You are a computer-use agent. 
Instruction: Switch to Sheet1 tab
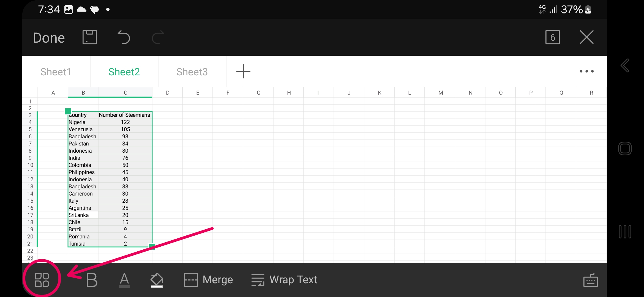[56, 72]
